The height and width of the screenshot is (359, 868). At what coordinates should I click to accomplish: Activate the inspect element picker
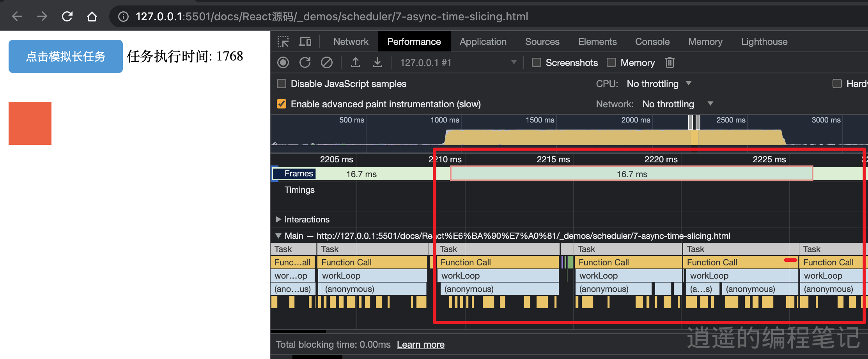click(283, 42)
